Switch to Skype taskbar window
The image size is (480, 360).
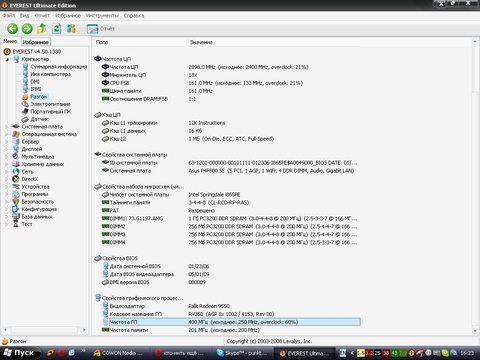[243, 353]
